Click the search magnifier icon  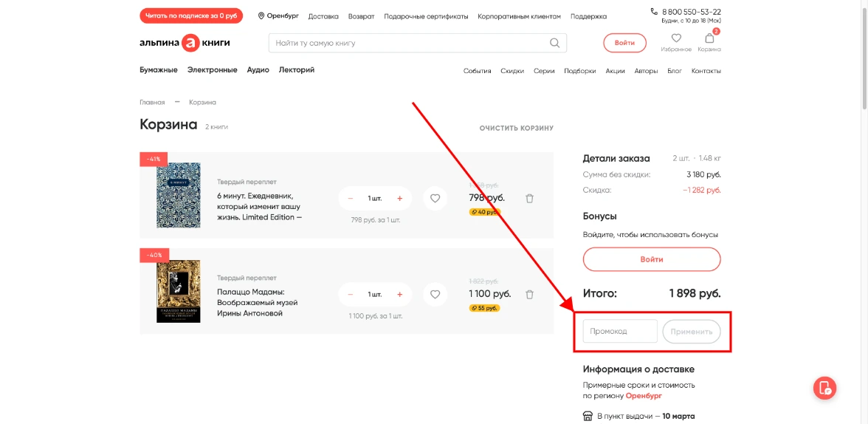click(554, 43)
